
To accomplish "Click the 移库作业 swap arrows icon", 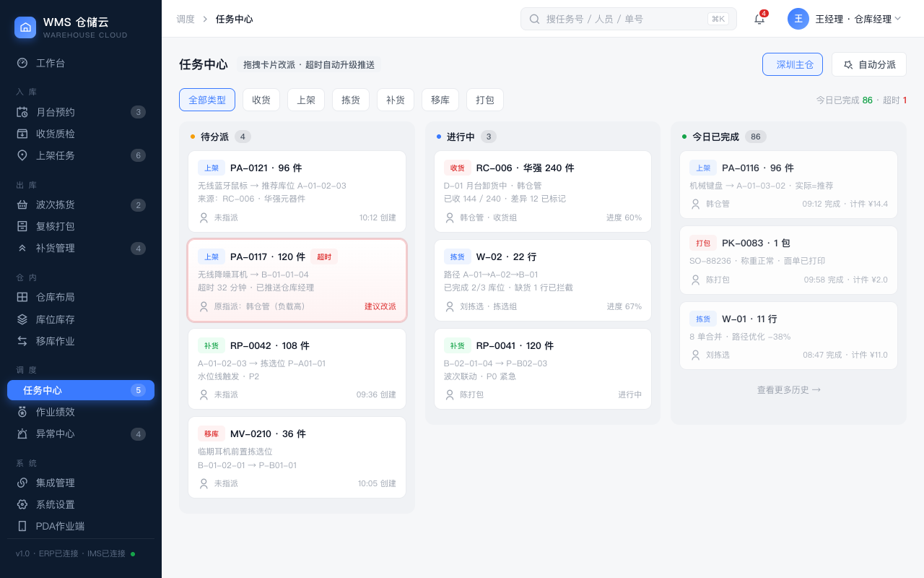I will click(x=22, y=340).
